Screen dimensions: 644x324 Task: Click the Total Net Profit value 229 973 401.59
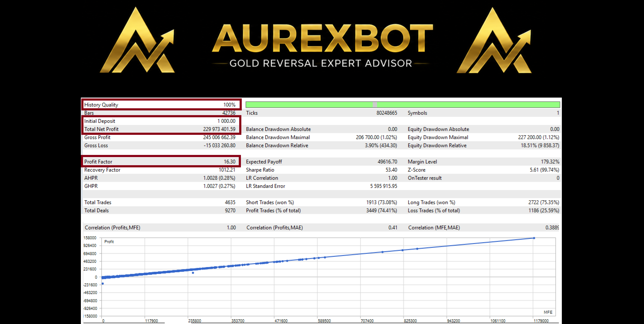point(220,129)
